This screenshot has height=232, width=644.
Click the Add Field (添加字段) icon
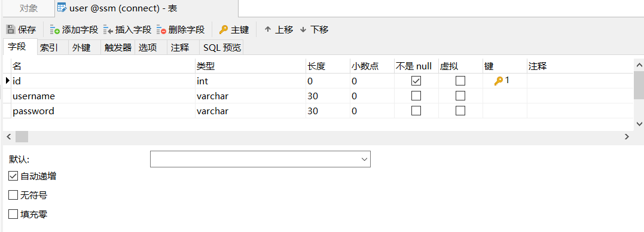(x=54, y=29)
